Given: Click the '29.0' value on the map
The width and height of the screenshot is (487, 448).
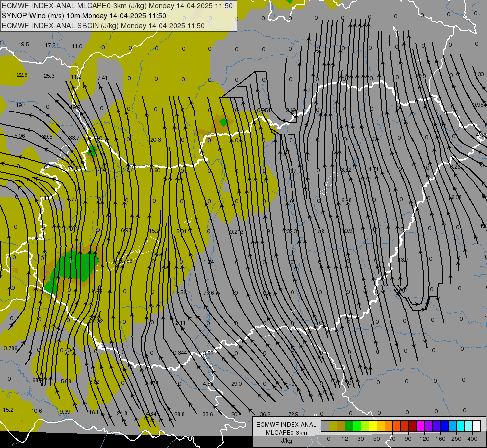Looking at the screenshot, I should [236, 384].
